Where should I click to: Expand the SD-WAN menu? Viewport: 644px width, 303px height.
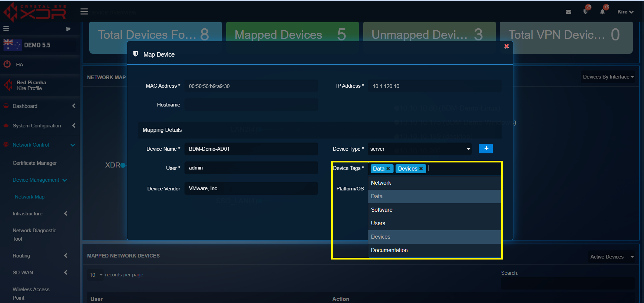pyautogui.click(x=40, y=272)
